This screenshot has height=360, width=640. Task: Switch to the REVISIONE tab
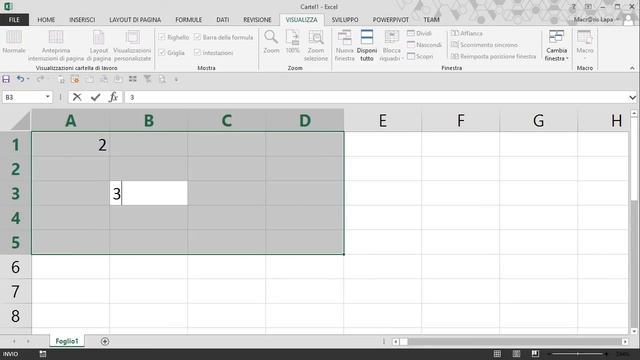click(x=257, y=20)
